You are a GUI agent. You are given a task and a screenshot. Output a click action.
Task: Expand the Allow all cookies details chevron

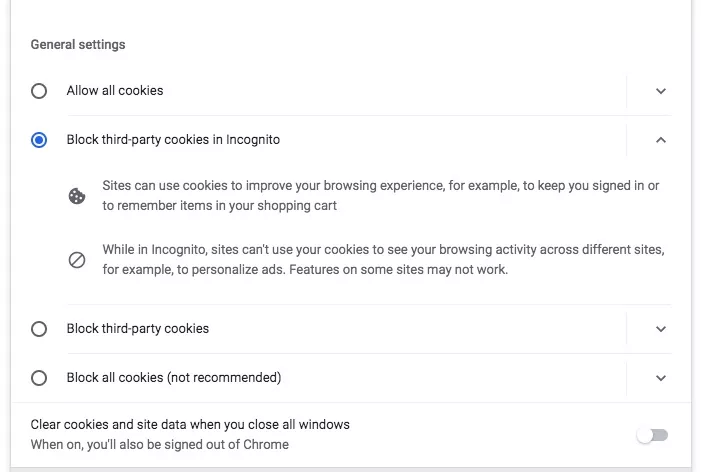661,91
